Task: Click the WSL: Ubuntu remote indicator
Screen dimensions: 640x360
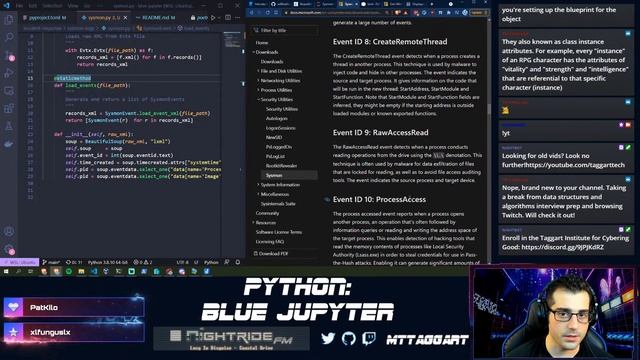Action: pyautogui.click(x=20, y=262)
